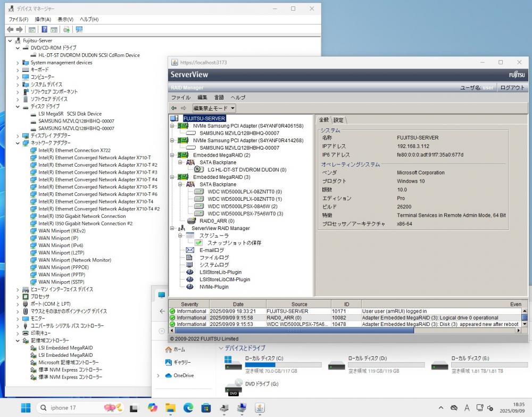
Task: Collapse Embedded MegaRAID (3) tree node
Action: pos(172,177)
